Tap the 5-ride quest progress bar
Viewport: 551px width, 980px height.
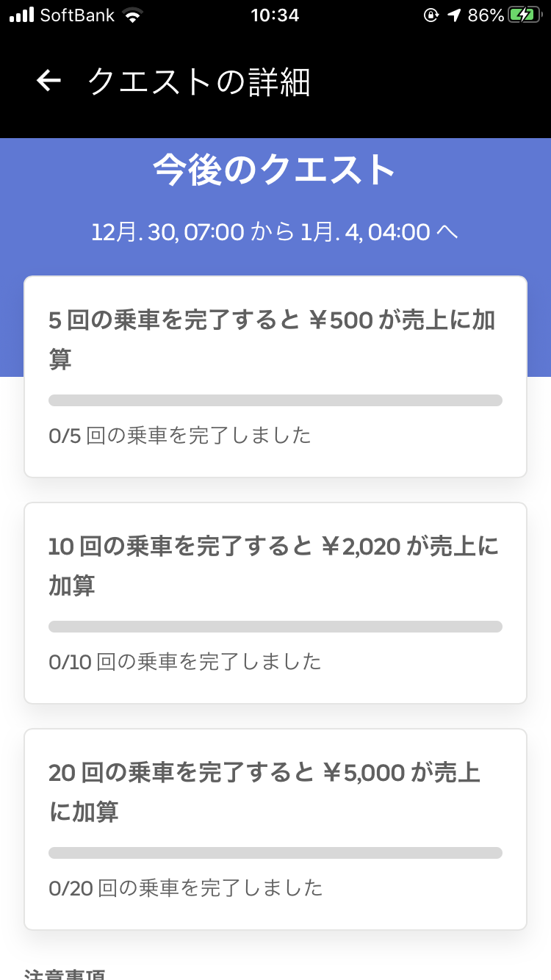click(275, 400)
